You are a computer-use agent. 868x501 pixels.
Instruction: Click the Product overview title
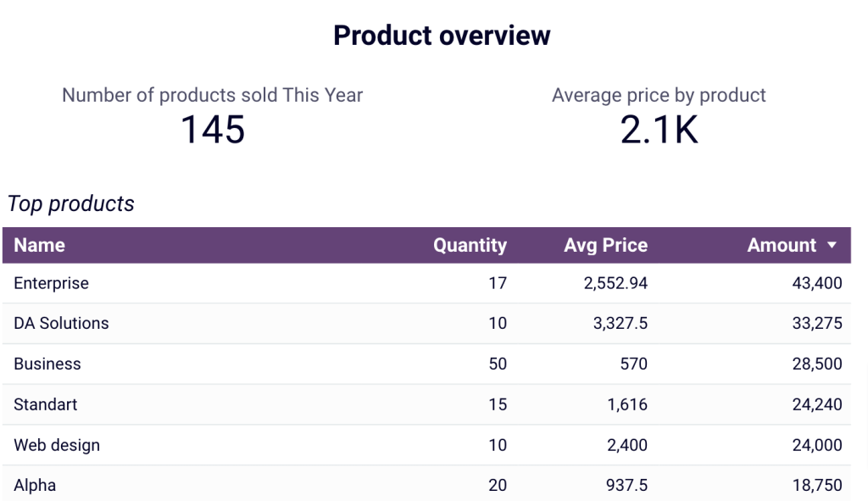coord(442,35)
